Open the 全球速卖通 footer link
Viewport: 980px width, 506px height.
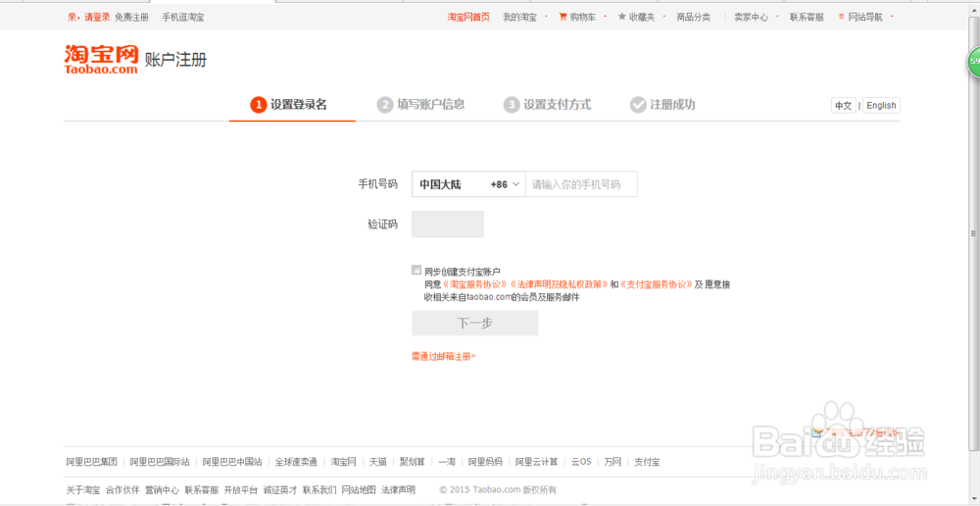click(296, 462)
